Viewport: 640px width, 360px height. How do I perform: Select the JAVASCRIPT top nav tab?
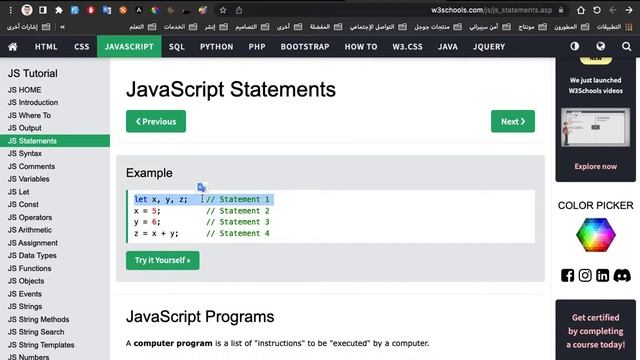coord(129,47)
